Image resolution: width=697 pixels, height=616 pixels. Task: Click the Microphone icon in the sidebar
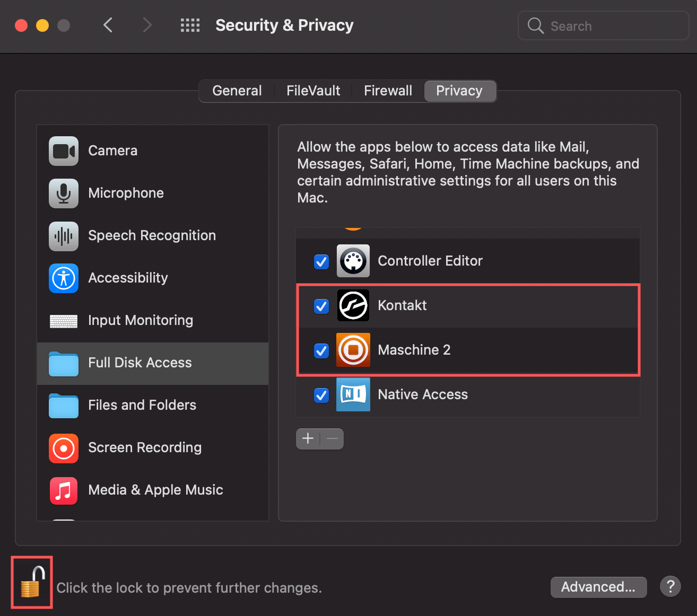coord(64,193)
